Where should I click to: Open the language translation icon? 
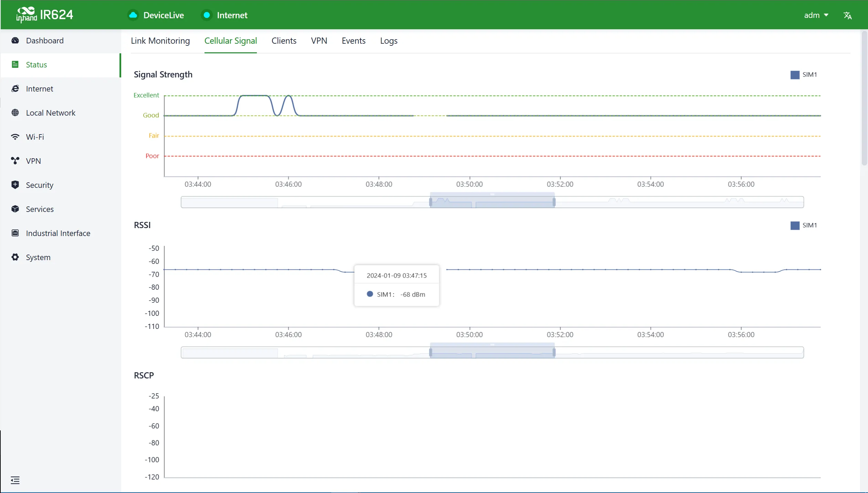point(847,15)
